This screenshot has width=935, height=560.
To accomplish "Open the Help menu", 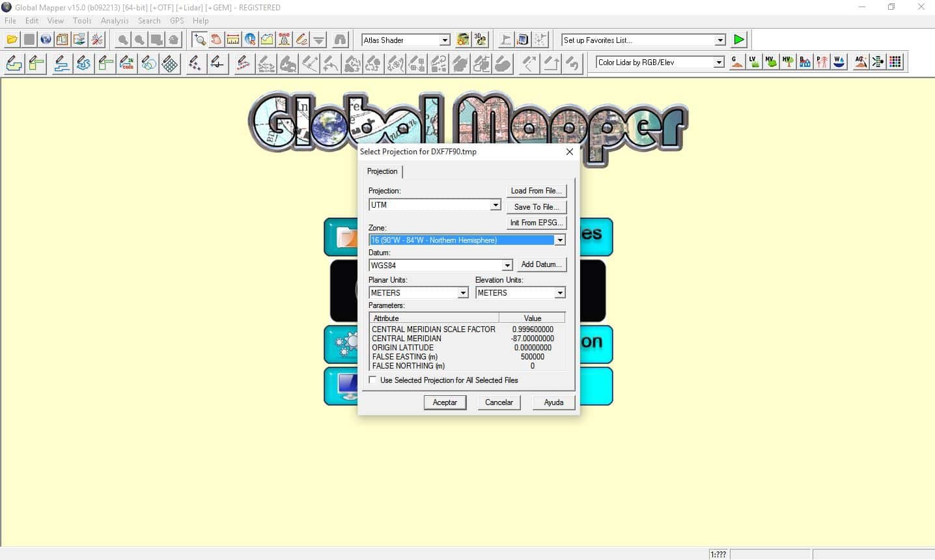I will (x=201, y=21).
